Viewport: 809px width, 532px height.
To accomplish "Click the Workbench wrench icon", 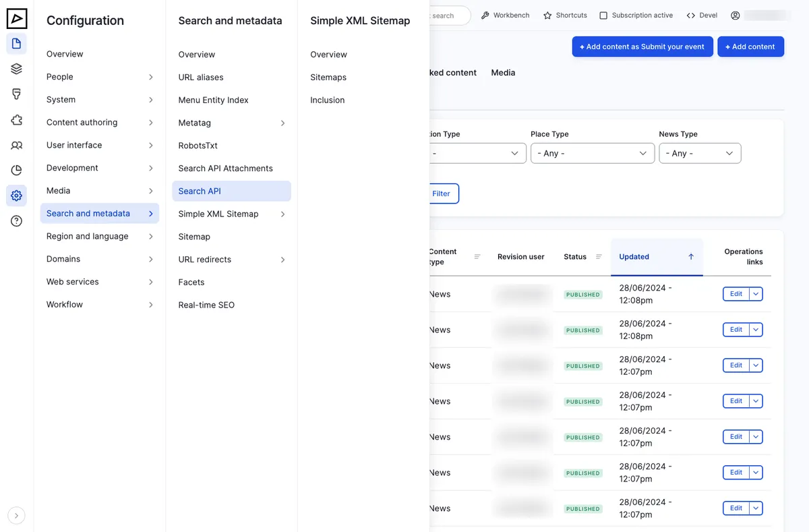I will tap(485, 16).
